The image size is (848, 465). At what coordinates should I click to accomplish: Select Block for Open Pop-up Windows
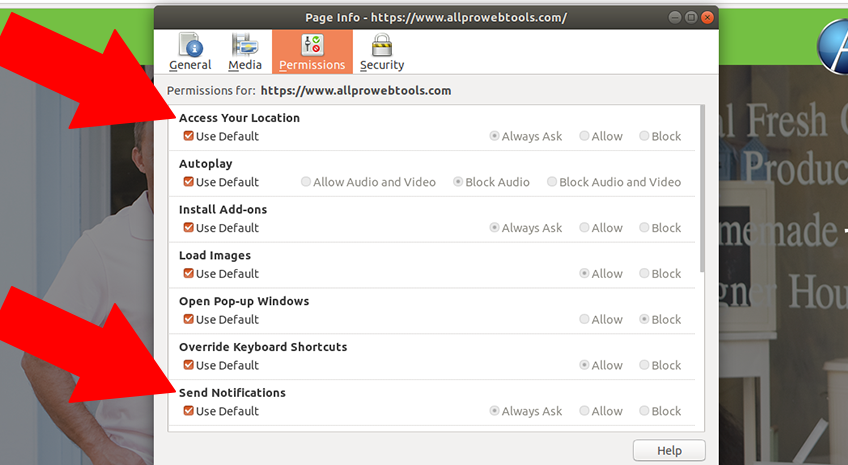click(644, 320)
